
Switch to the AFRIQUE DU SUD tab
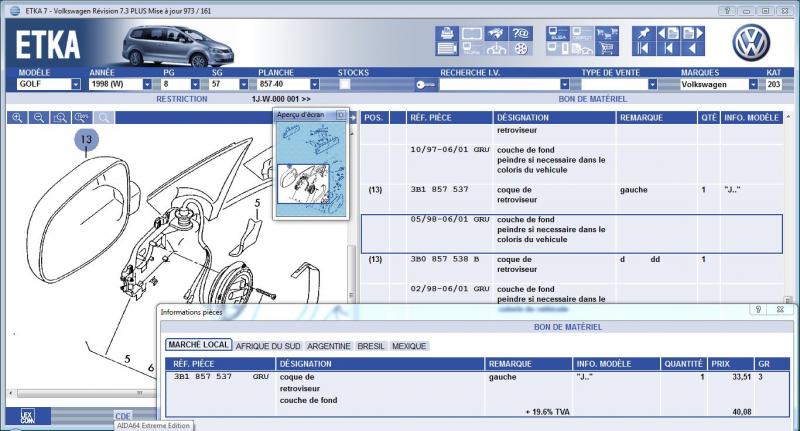pos(268,346)
